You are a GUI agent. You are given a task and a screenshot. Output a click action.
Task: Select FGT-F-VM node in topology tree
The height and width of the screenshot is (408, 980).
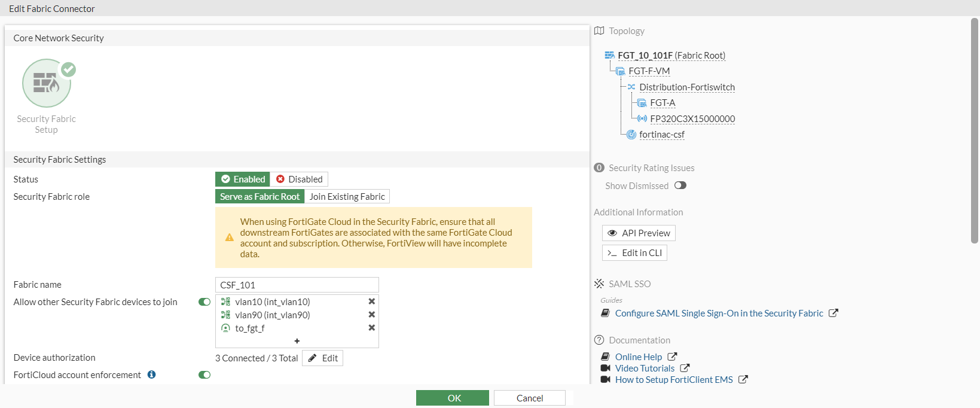click(649, 71)
